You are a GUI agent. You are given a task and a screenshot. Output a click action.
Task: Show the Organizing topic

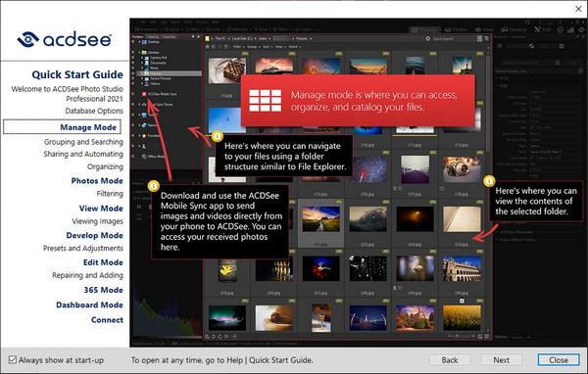click(x=105, y=166)
